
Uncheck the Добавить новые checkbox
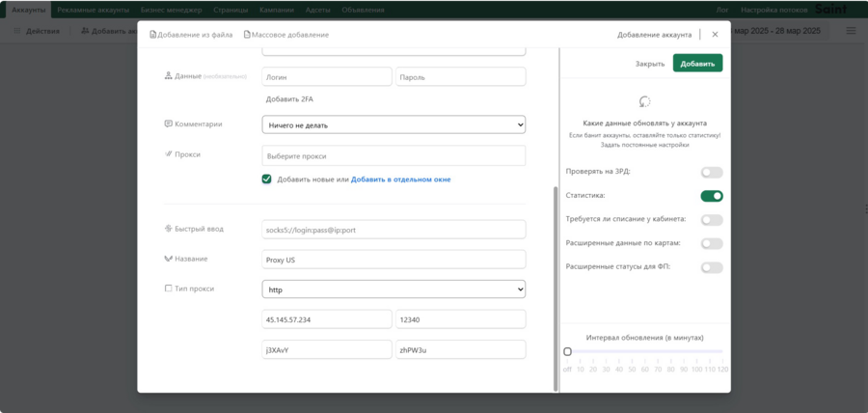267,179
